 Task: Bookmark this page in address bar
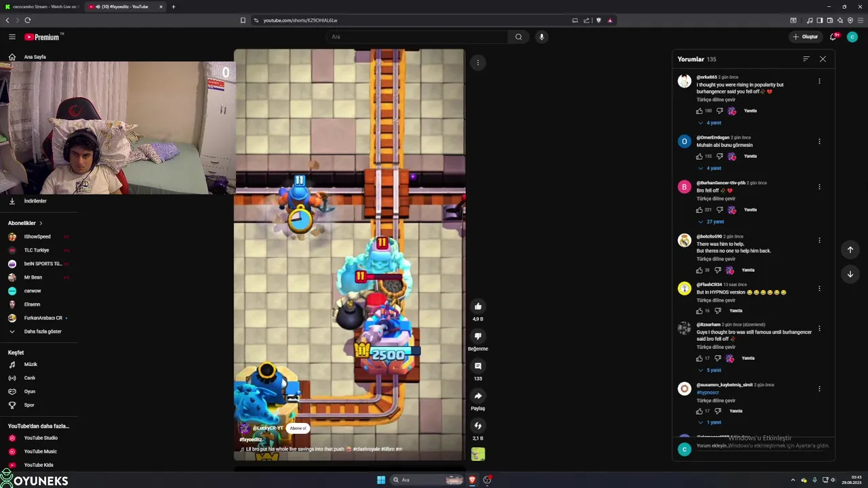[243, 20]
